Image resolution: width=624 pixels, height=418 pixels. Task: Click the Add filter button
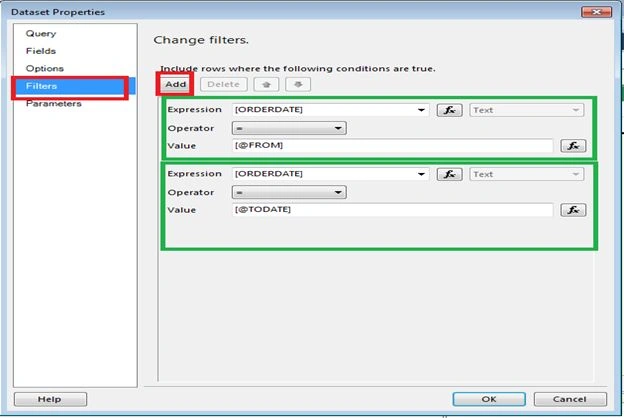[x=176, y=84]
